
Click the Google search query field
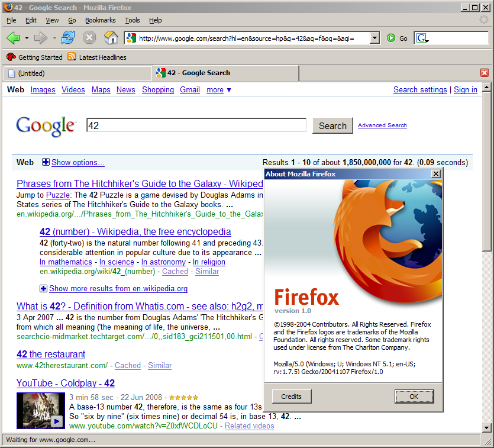(196, 125)
